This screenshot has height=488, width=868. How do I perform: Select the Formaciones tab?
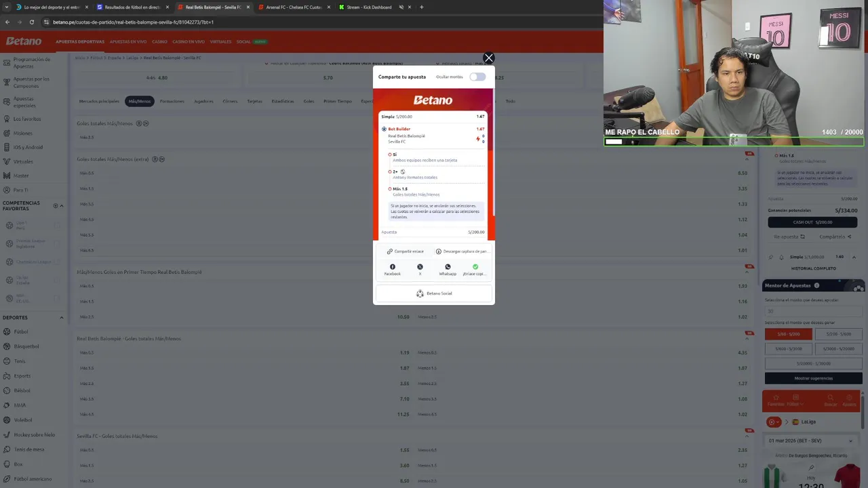[x=172, y=101]
